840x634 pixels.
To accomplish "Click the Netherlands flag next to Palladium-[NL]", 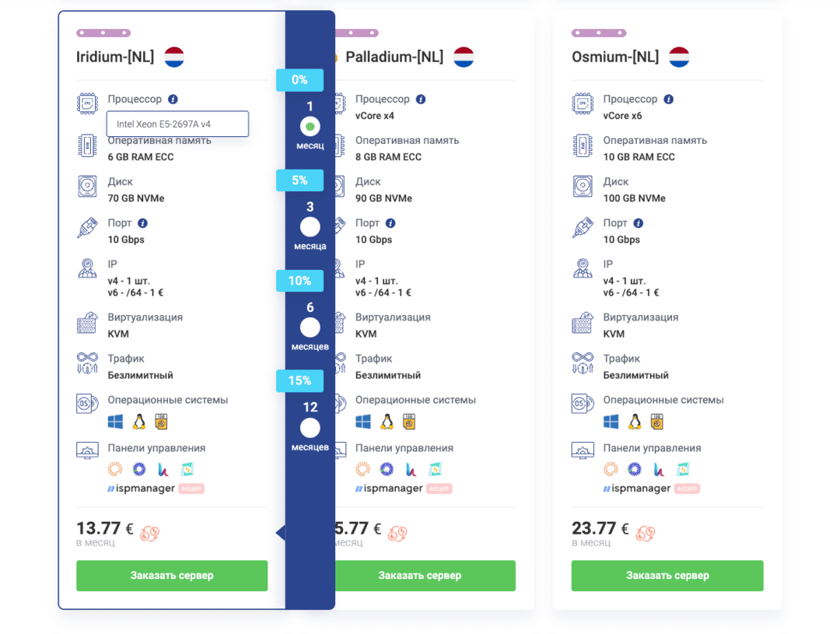I will point(464,56).
